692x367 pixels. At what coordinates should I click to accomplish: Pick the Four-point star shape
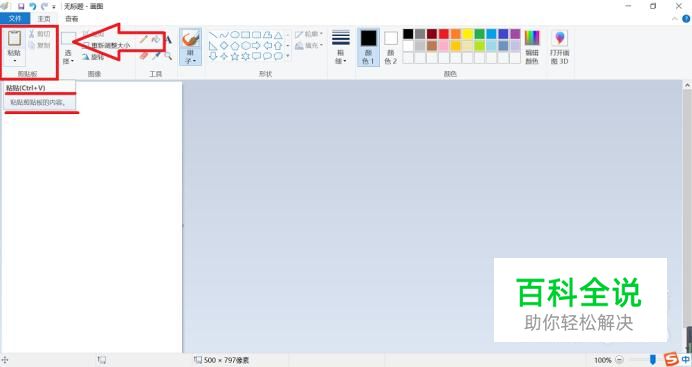tap(224, 56)
